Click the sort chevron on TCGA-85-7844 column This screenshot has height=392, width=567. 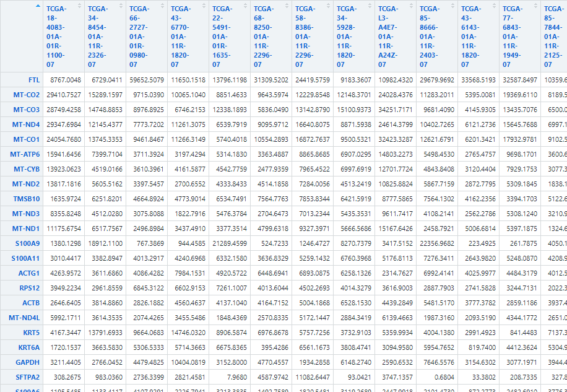pos(564,6)
